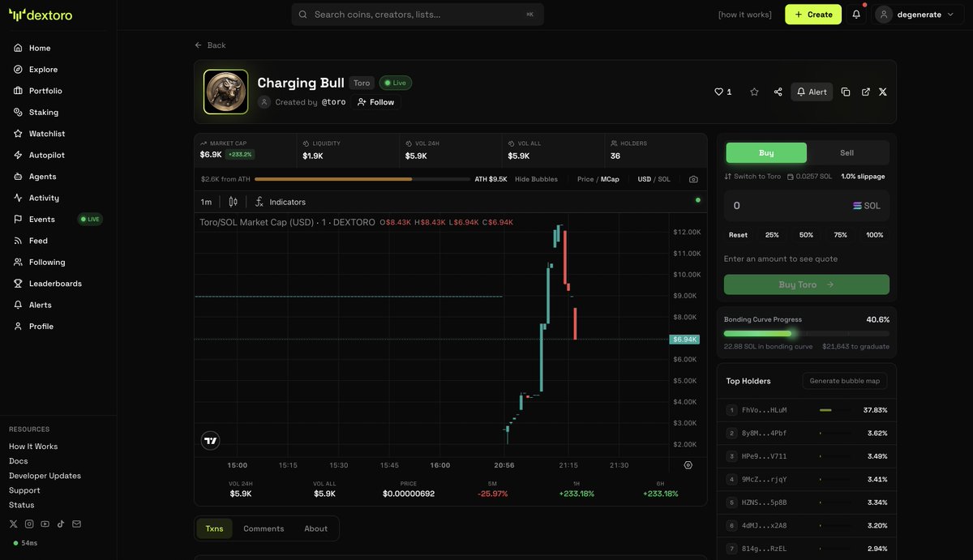This screenshot has height=560, width=973.
Task: Open Events with the LIVE badge
Action: 58,219
